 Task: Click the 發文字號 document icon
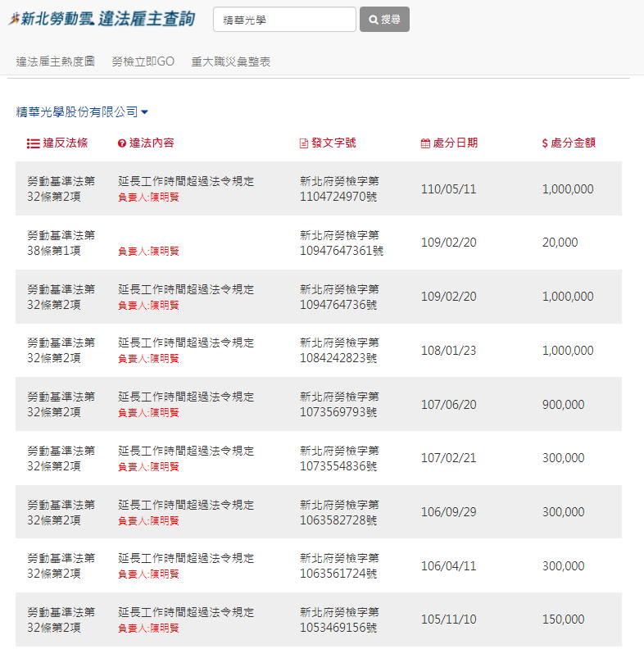[x=304, y=143]
